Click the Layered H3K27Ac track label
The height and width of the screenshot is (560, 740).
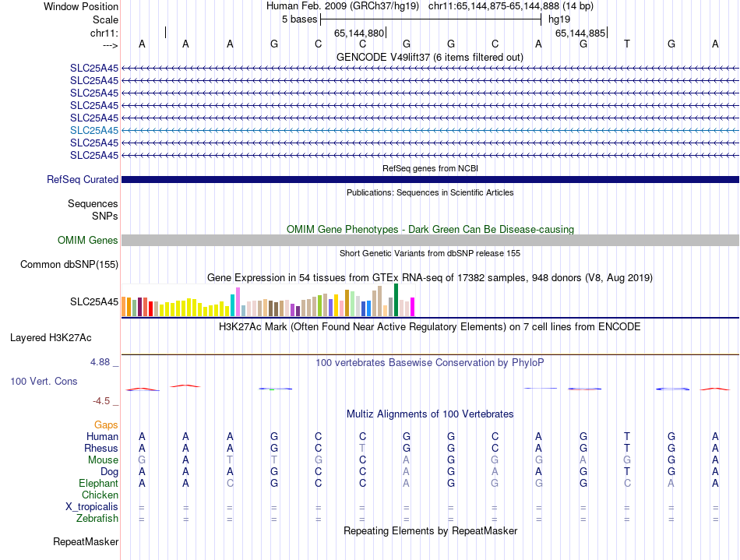pyautogui.click(x=51, y=338)
